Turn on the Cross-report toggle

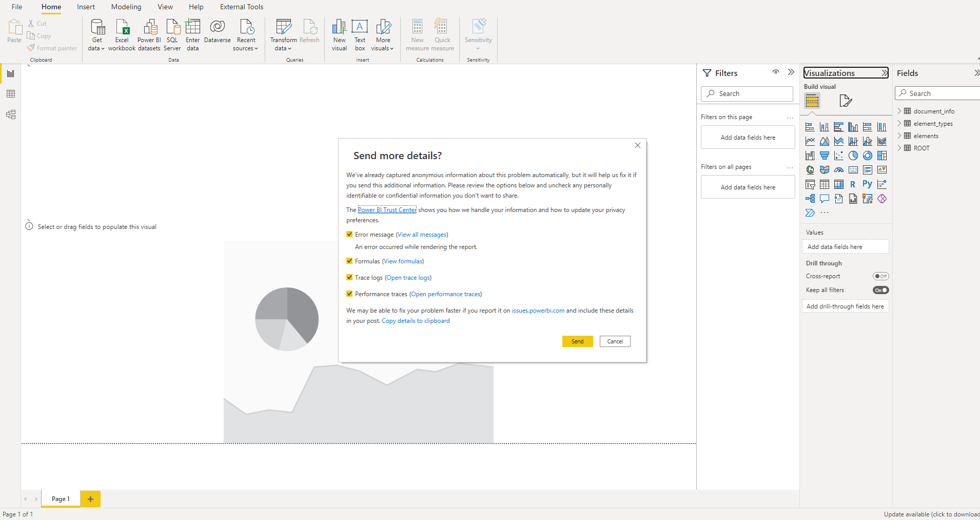[x=881, y=276]
